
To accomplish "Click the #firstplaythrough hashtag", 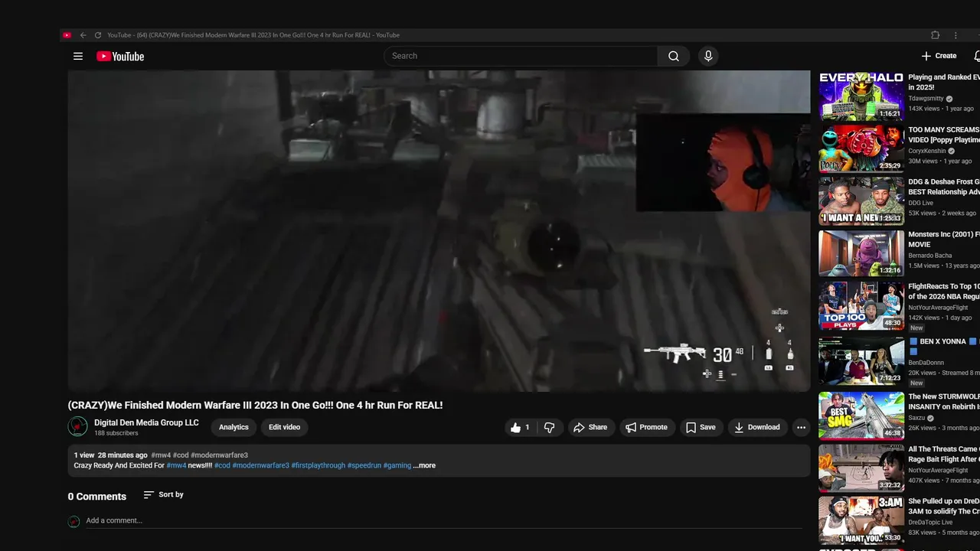I will [x=318, y=465].
